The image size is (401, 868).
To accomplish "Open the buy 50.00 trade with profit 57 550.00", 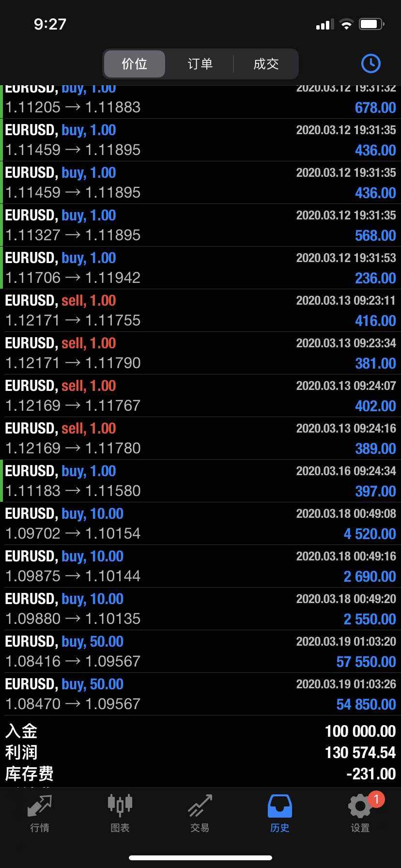I will [x=200, y=651].
